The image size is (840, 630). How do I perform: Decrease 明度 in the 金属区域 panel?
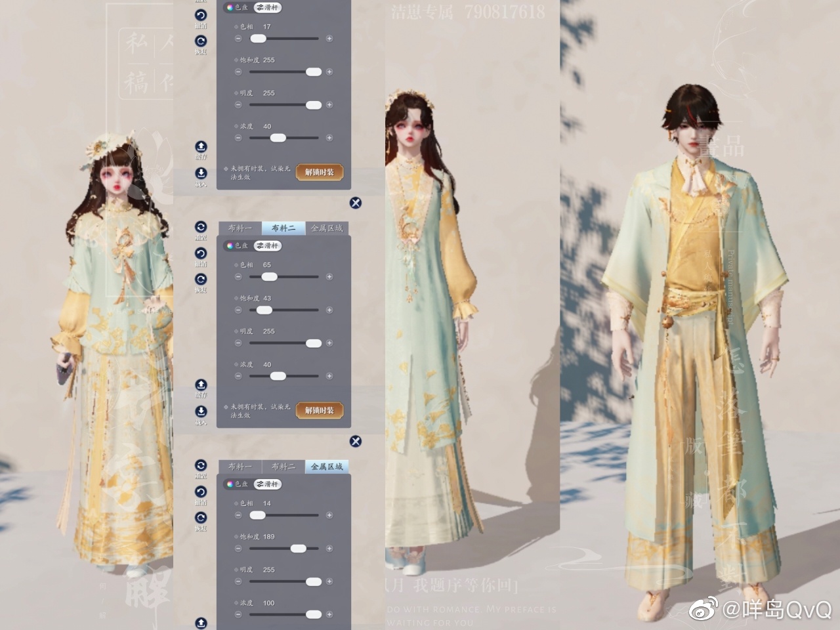[x=238, y=581]
